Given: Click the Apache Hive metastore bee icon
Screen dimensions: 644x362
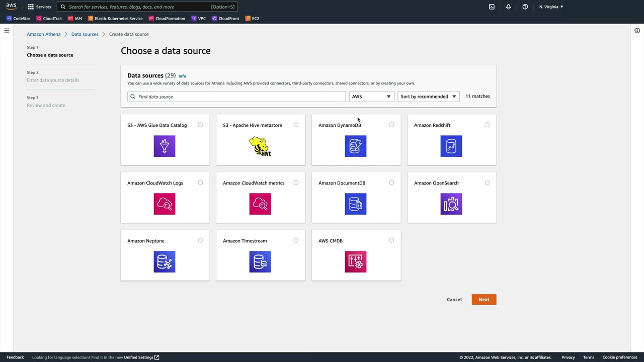Looking at the screenshot, I should pyautogui.click(x=260, y=146).
